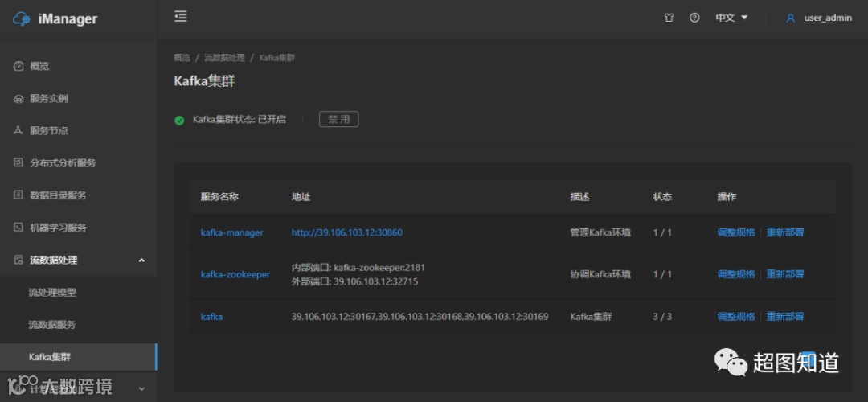Viewport: 868px width, 402px height.
Task: Click the green Kafka cluster status check icon
Action: pyautogui.click(x=178, y=120)
